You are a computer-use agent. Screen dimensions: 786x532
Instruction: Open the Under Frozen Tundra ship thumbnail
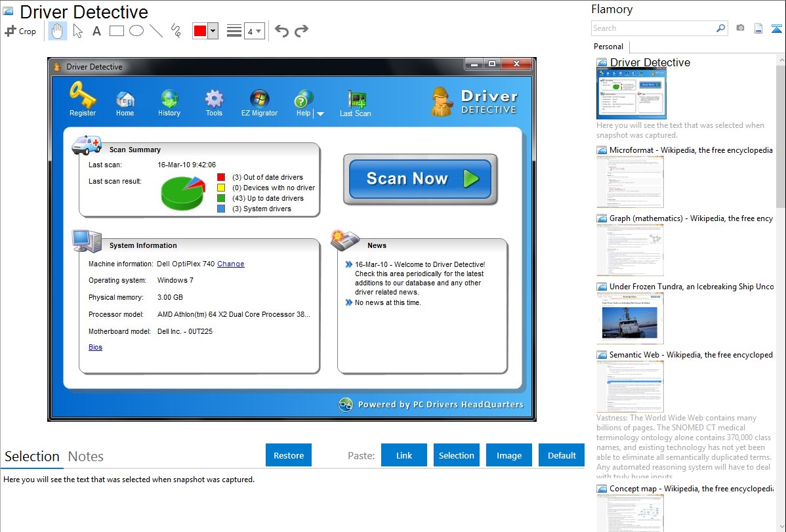[630, 318]
